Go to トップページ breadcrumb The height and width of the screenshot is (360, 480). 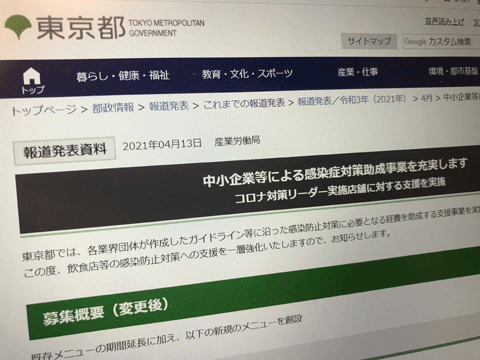[x=44, y=110]
